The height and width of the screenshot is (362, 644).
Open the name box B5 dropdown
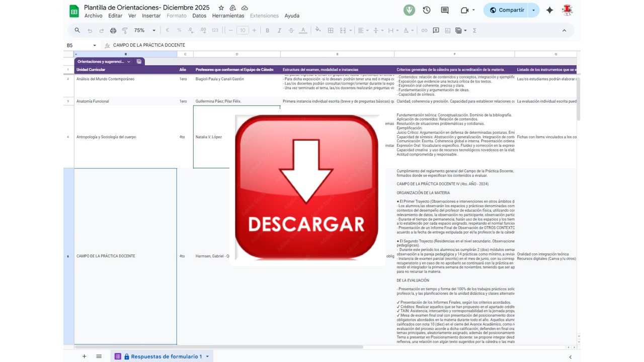tap(94, 45)
